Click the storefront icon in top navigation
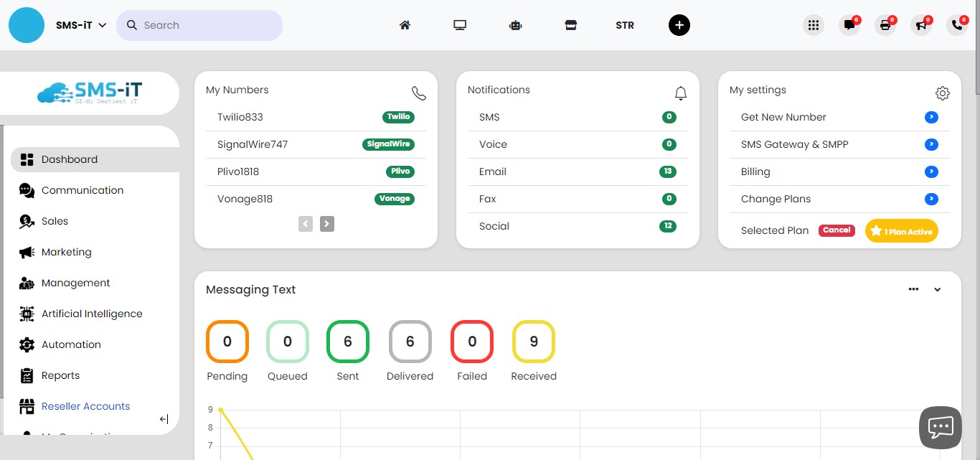This screenshot has width=980, height=460. pyautogui.click(x=570, y=25)
